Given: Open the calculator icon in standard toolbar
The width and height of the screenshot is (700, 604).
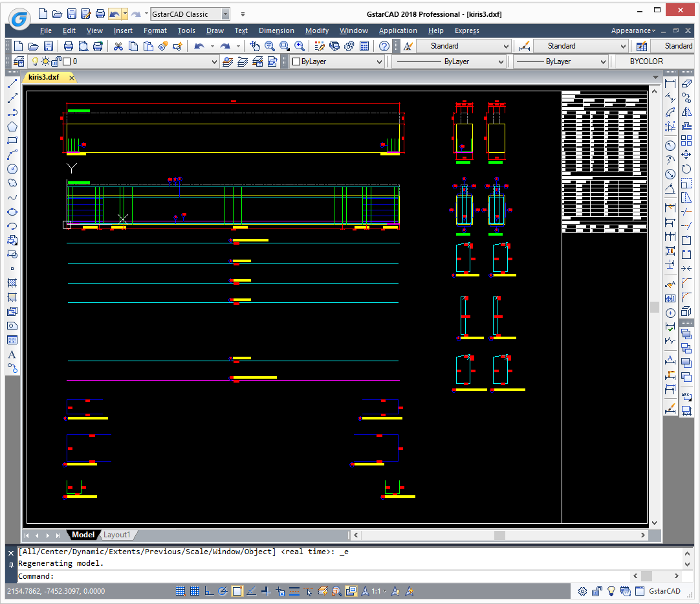Looking at the screenshot, I should click(364, 46).
